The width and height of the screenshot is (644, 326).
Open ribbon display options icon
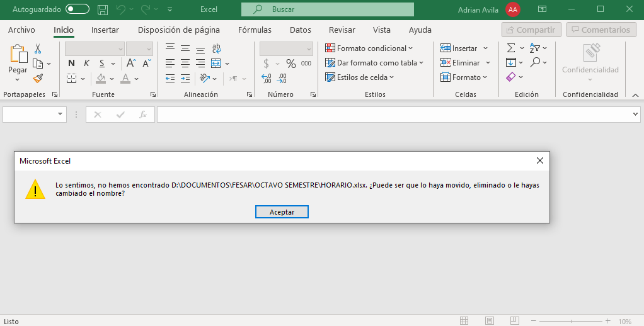pos(542,9)
